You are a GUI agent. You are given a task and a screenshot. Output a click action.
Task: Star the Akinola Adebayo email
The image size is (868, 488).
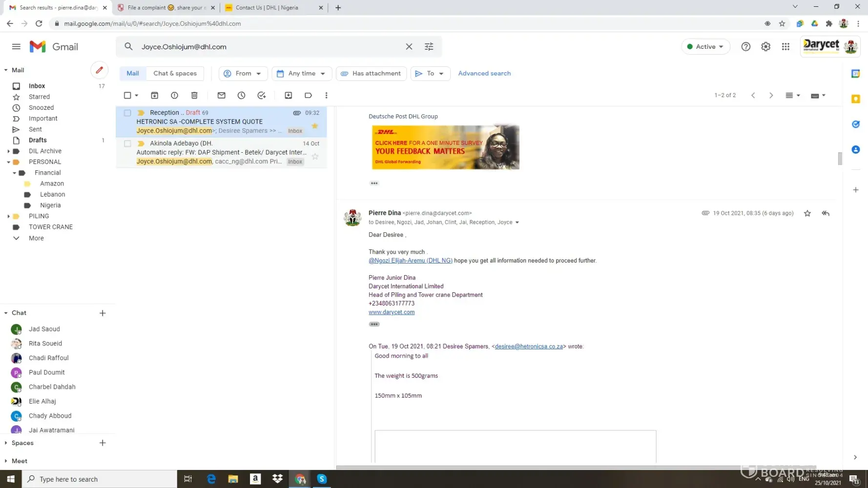pyautogui.click(x=315, y=157)
